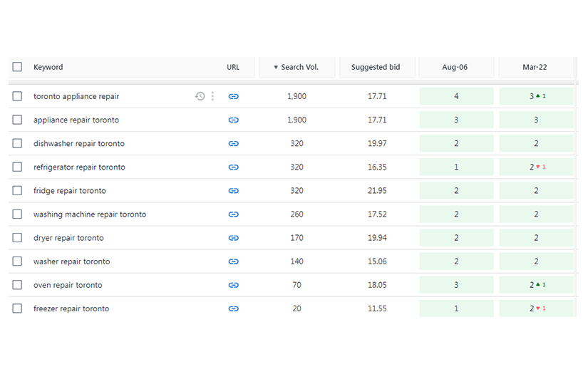Sort by Search Vol. column header
Screen dimensions: 588x374
click(296, 67)
